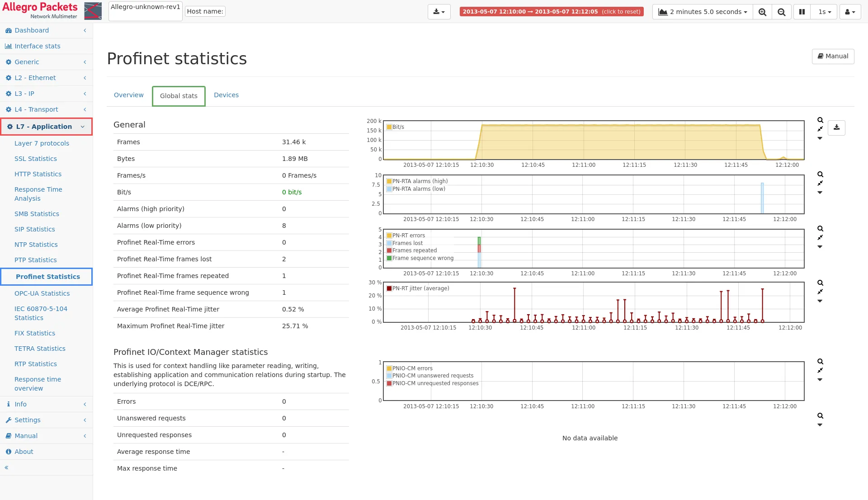Screen dimensions: 868x500
Task: Click compress icon beside PN-RTA alarms graph
Action: [820, 183]
